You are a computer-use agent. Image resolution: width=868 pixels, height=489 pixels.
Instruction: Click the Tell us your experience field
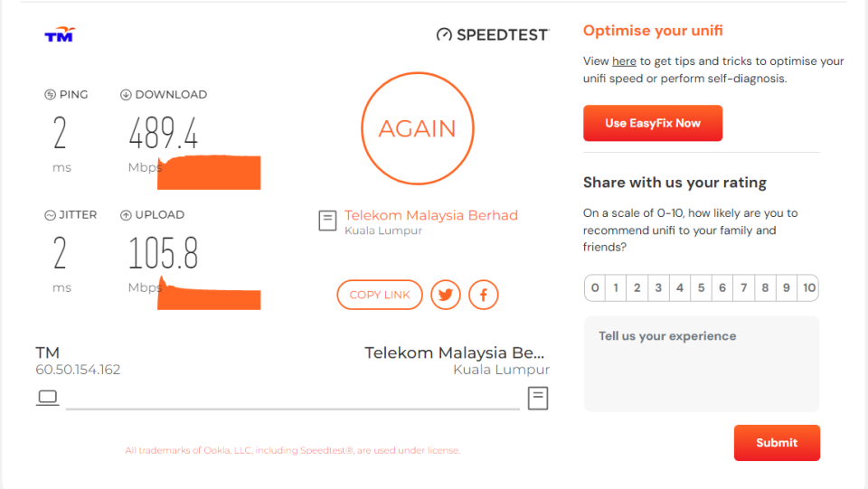tap(702, 364)
